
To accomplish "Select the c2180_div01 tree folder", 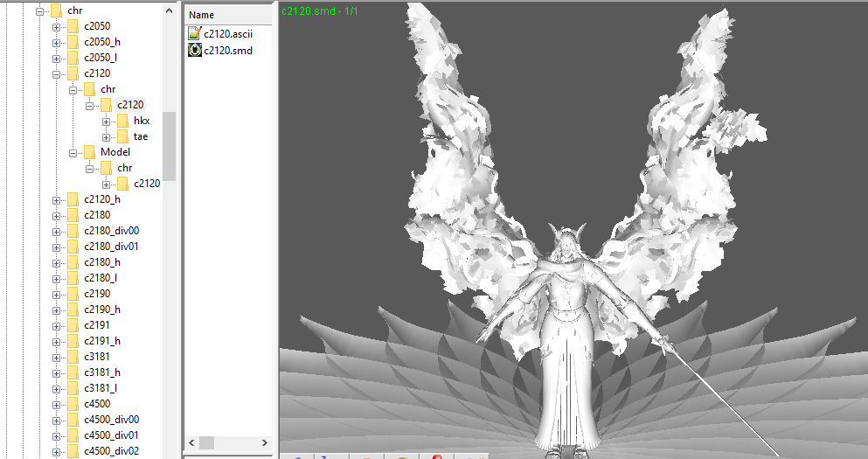I will (111, 247).
